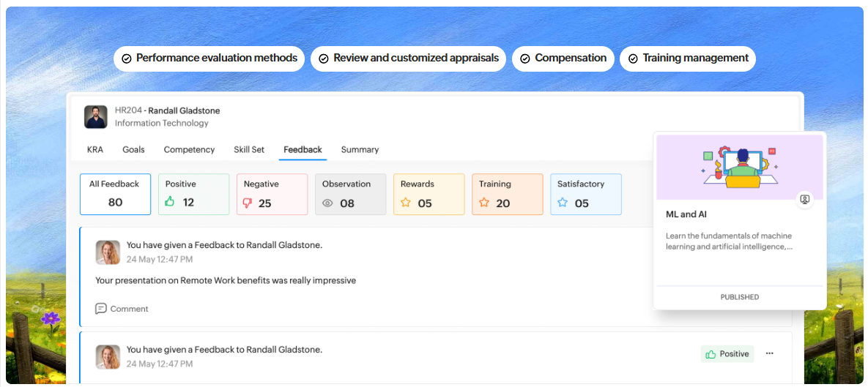The image size is (868, 387).
Task: Show Rewards 05 feedback
Action: pyautogui.click(x=429, y=194)
